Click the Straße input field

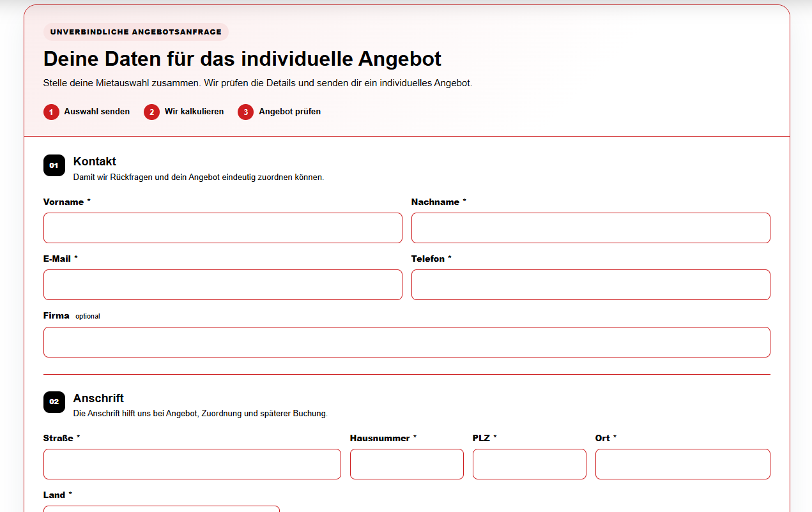[192, 464]
